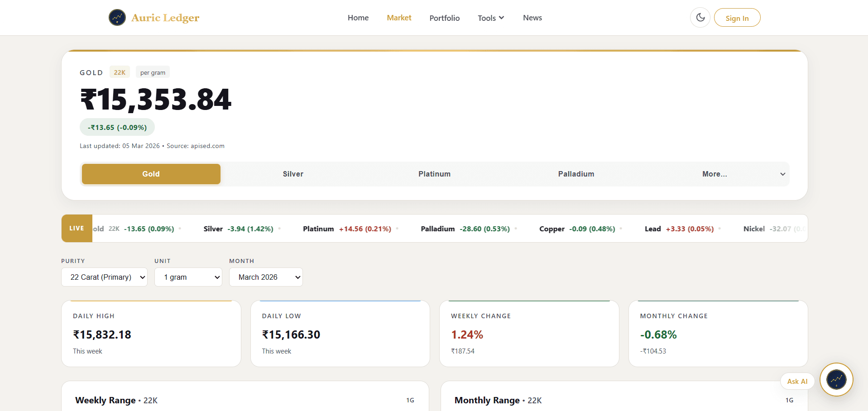Open the Purity dropdown
The width and height of the screenshot is (868, 411).
[104, 277]
